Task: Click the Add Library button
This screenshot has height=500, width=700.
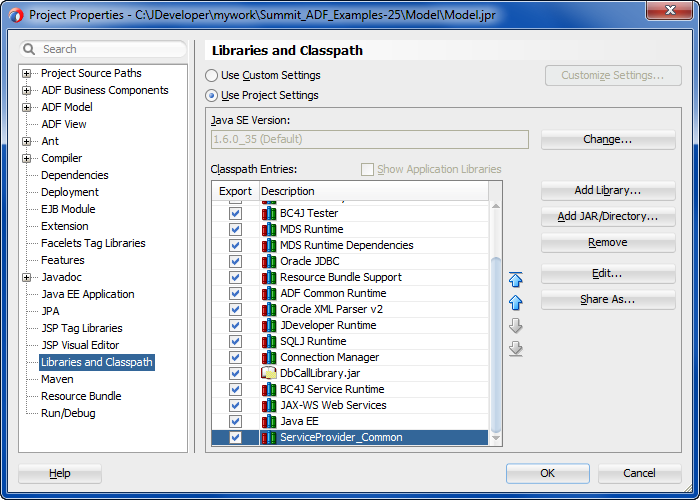Action: (608, 191)
